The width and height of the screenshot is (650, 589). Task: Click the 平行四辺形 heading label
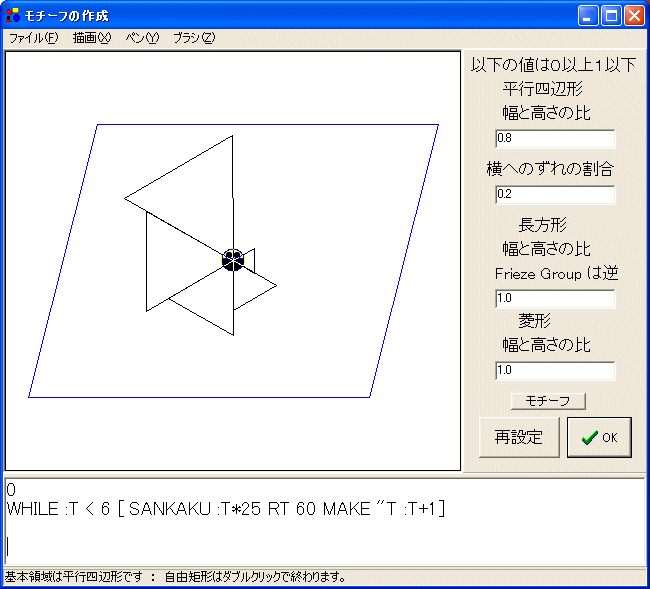543,89
